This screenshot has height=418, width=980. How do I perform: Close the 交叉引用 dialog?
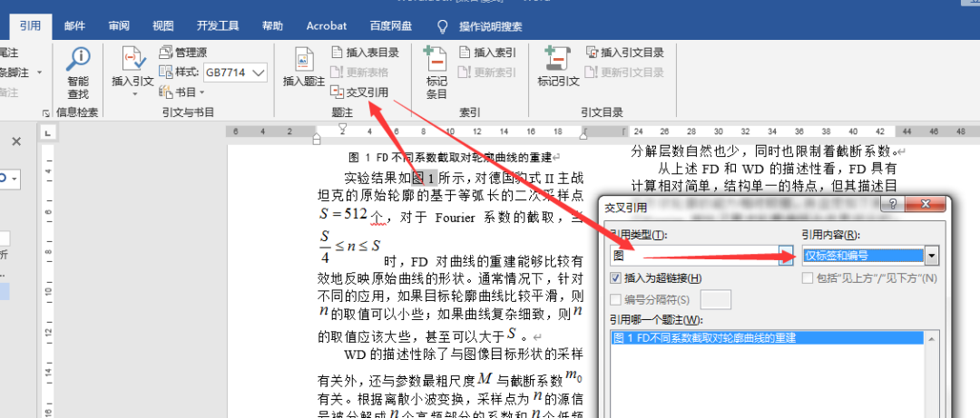pos(925,204)
